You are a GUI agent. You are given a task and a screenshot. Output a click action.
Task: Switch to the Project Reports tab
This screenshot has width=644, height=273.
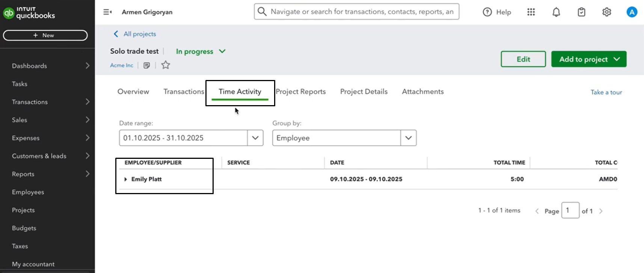click(301, 92)
